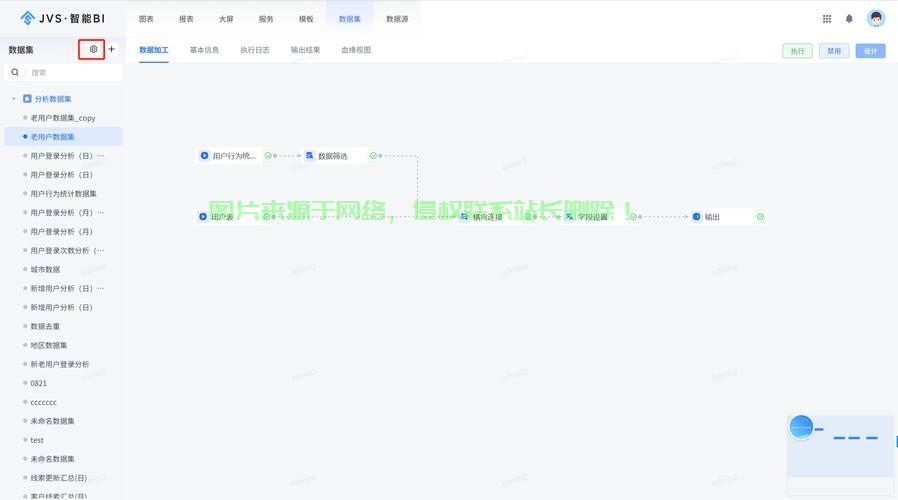The width and height of the screenshot is (898, 500).
Task: Click the JVS 智能BI logo
Action: coord(63,18)
